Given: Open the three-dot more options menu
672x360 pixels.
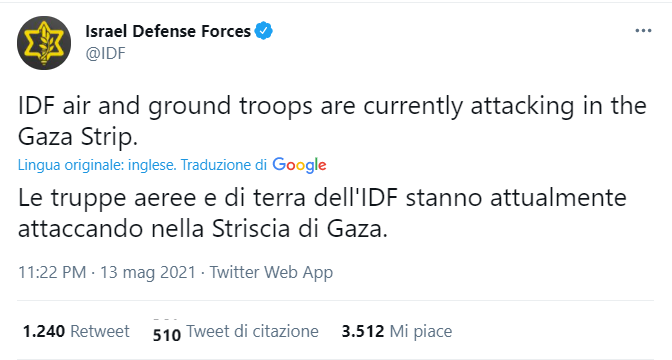Looking at the screenshot, I should [643, 31].
